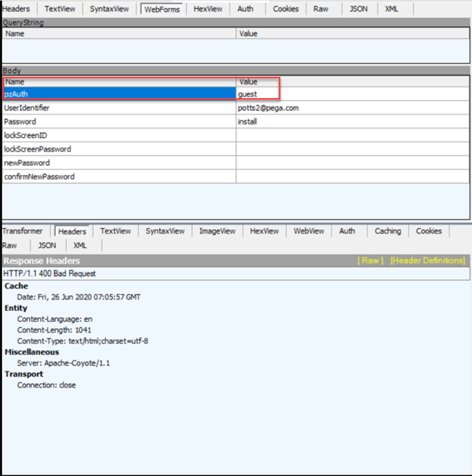The width and height of the screenshot is (472, 476).
Task: Click the newPassword value cell
Action: [352, 163]
